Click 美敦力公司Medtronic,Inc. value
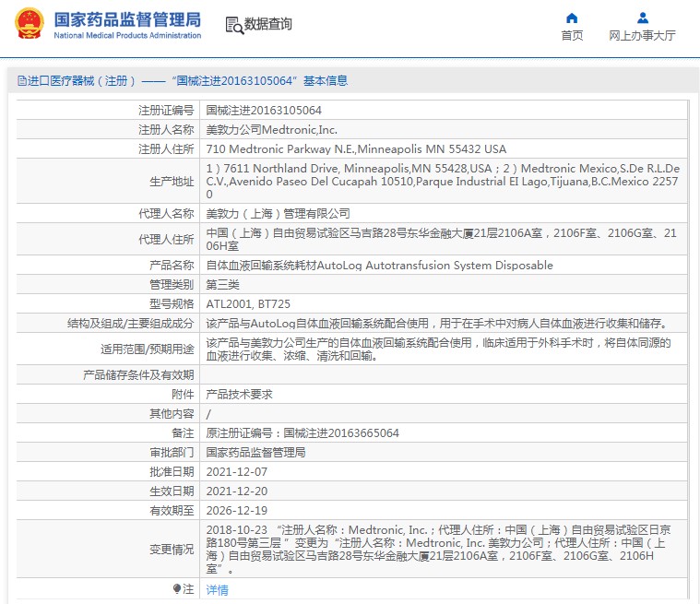Viewport: 700px width, 604px height. tap(271, 130)
